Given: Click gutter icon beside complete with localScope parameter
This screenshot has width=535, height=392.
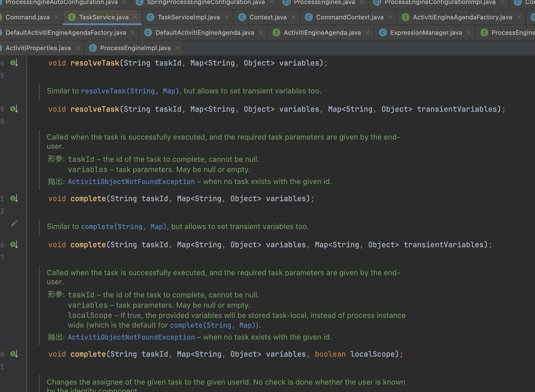Looking at the screenshot, I should tap(14, 354).
